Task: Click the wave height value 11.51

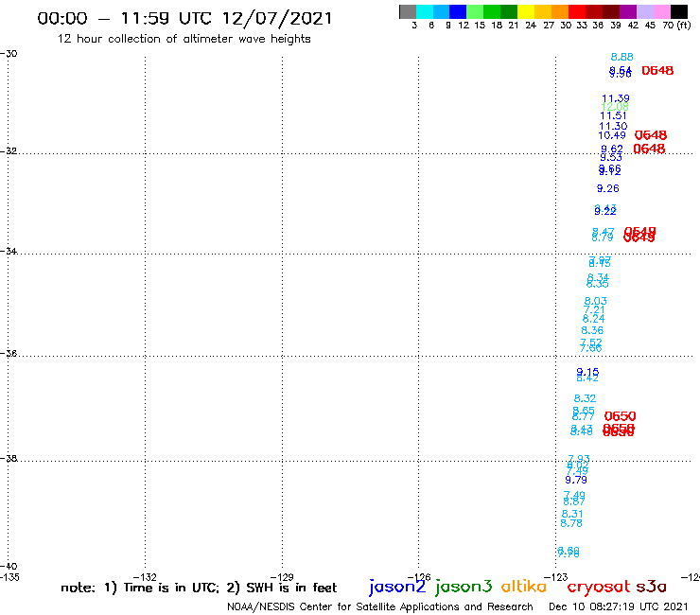Action: 613,115
